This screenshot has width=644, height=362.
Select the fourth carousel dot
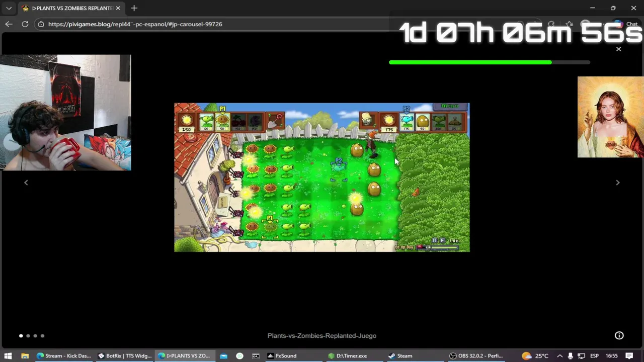coord(42,335)
